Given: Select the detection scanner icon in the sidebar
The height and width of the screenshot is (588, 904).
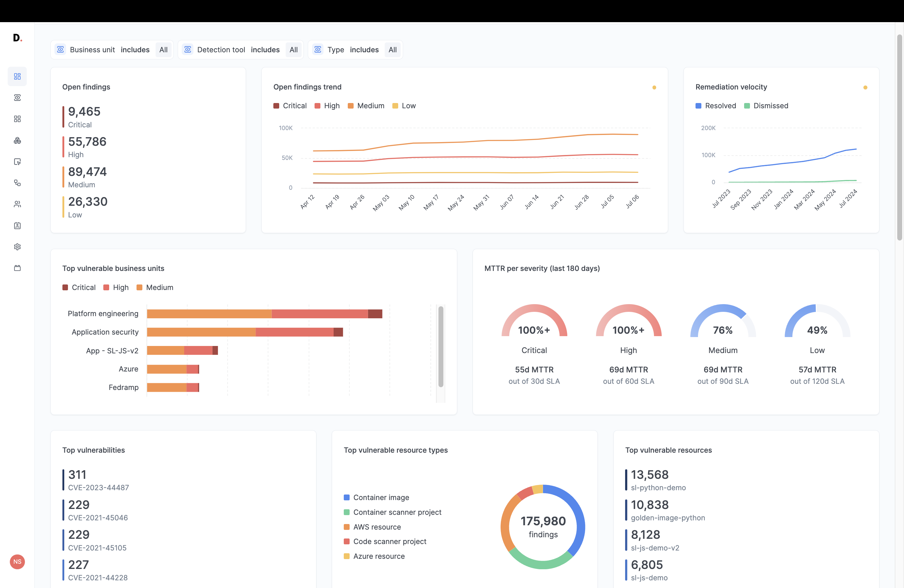Looking at the screenshot, I should (17, 97).
